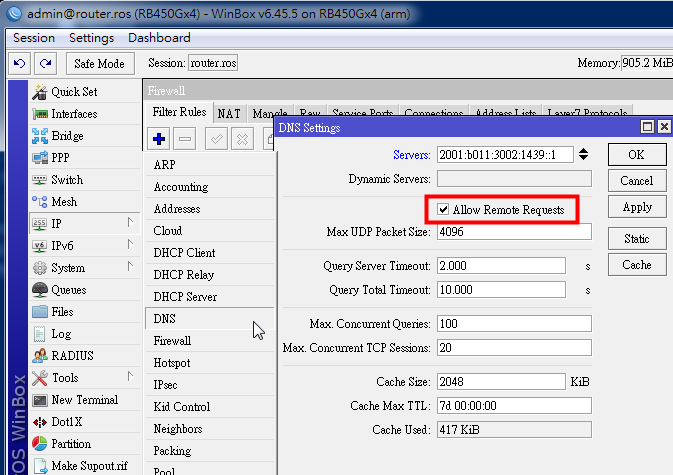This screenshot has height=475, width=673.
Task: Select Cloud from IP submenu
Action: pos(209,230)
